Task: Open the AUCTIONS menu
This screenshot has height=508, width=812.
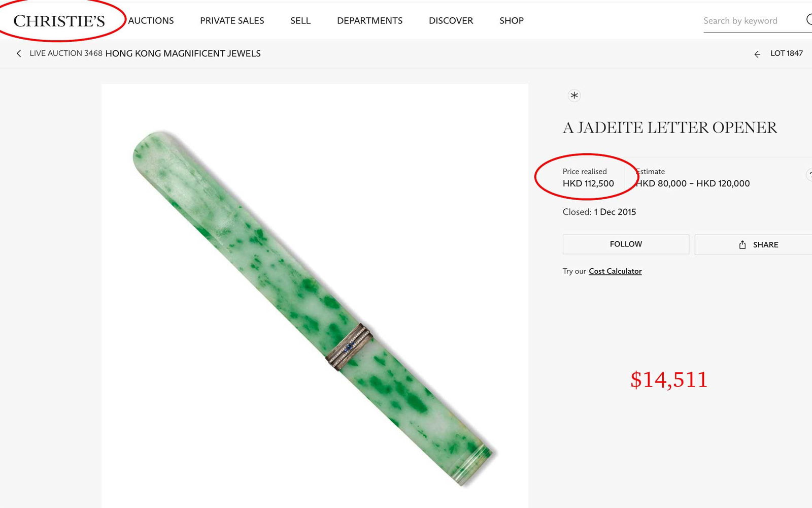Action: pyautogui.click(x=151, y=20)
